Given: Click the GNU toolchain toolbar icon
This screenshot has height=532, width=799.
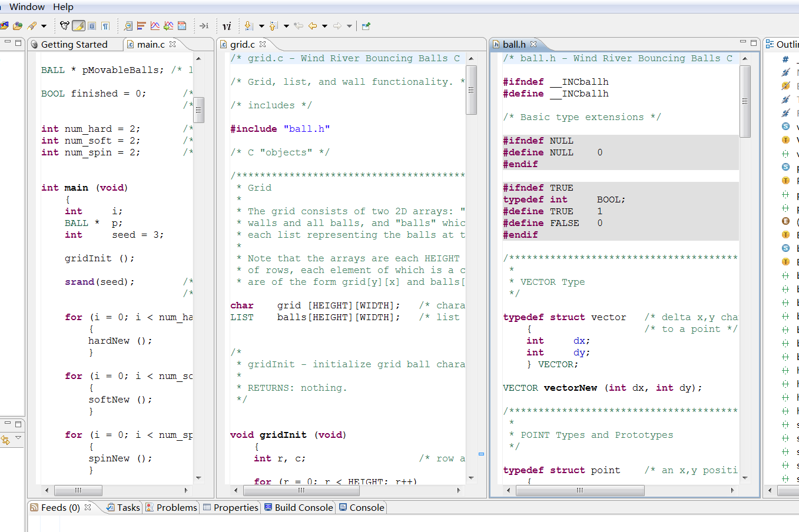Looking at the screenshot, I should (64, 25).
